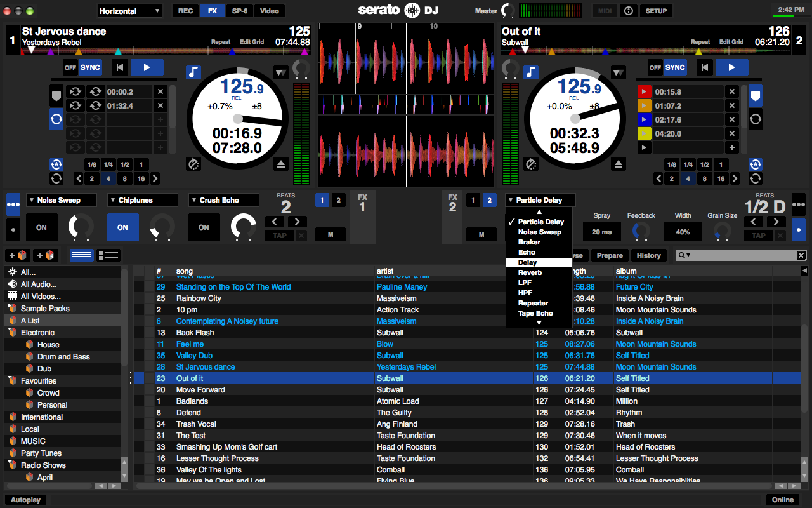
Task: Toggle SYNC on deck 2
Action: click(675, 67)
